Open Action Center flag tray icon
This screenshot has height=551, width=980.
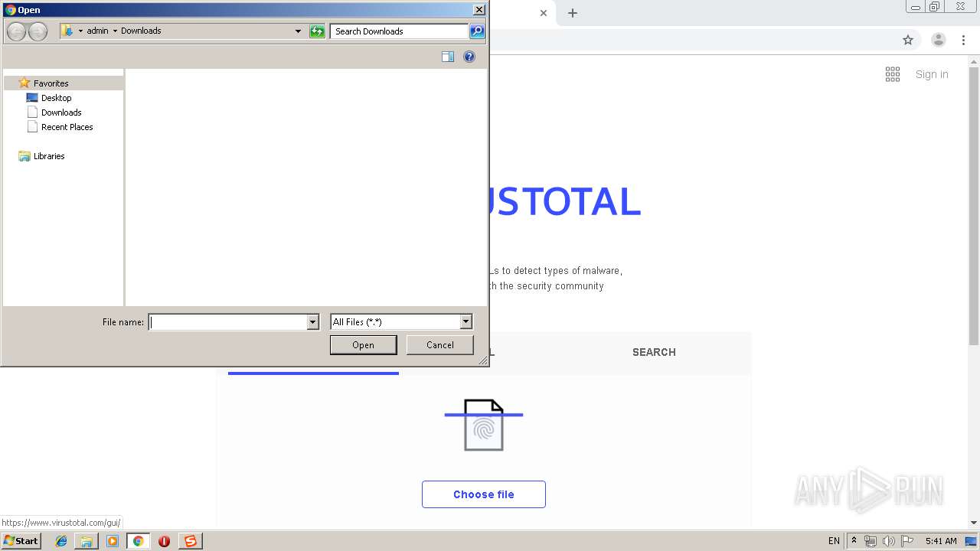point(907,541)
